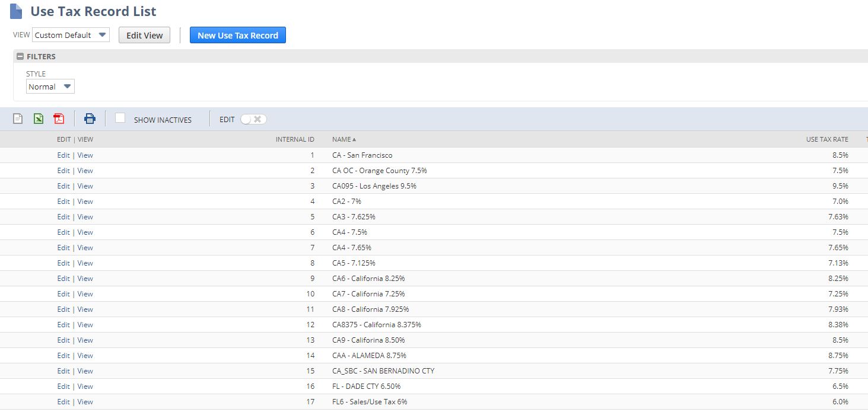Viewport: 868px width, 412px height.
Task: View the CAA - ALAMEDA 8.75% record
Action: [85, 356]
